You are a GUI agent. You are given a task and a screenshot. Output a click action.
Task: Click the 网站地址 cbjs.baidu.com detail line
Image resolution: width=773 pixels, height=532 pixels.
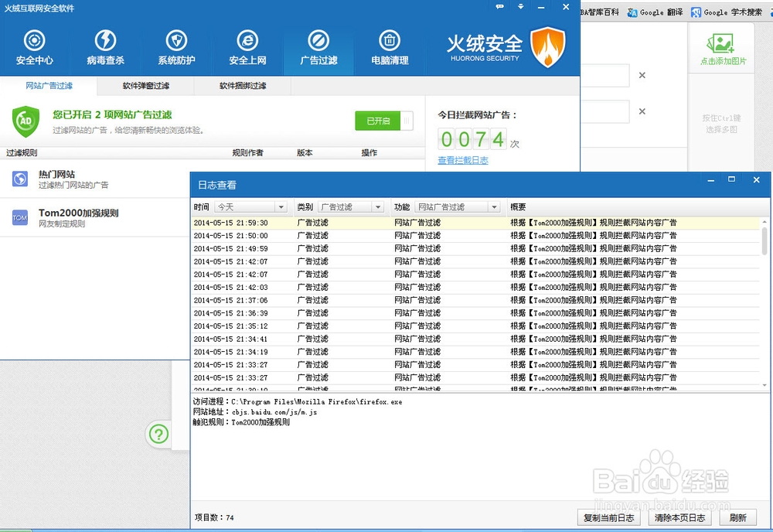(x=255, y=412)
